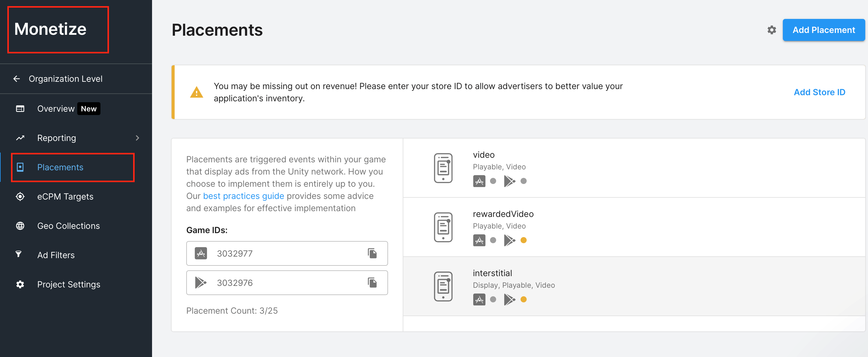This screenshot has height=357, width=868.
Task: Open the Overview menu item
Action: 56,109
